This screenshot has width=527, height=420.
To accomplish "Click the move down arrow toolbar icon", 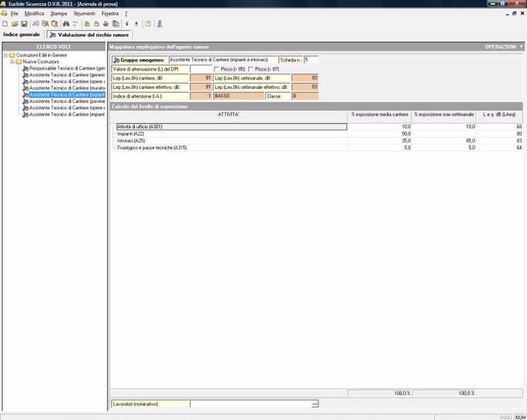I will point(127,23).
